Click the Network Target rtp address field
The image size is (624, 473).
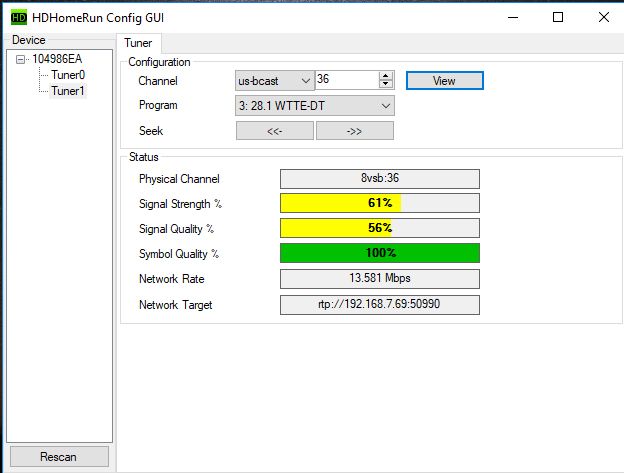pos(379,304)
